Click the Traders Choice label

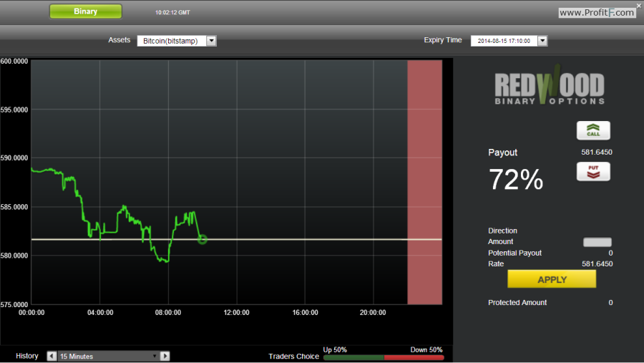(x=293, y=357)
